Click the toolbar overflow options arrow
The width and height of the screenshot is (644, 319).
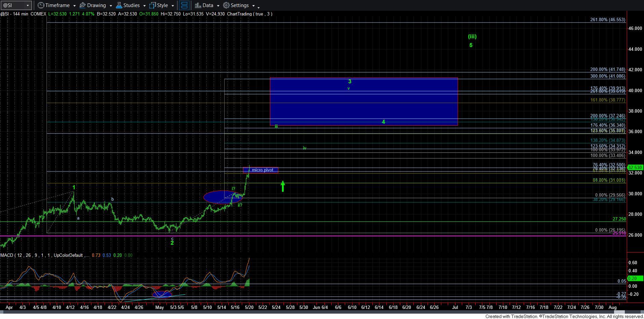point(258,7)
